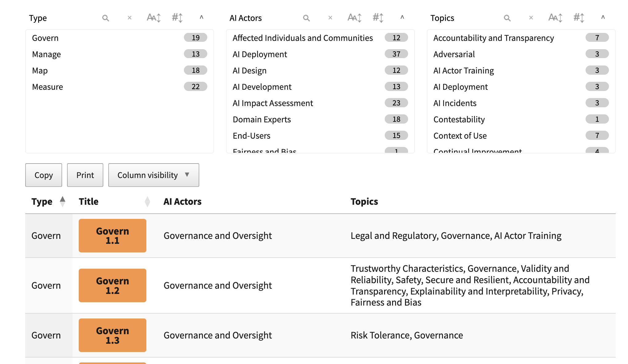This screenshot has width=628, height=364.
Task: Filter by Map type
Action: 119,70
